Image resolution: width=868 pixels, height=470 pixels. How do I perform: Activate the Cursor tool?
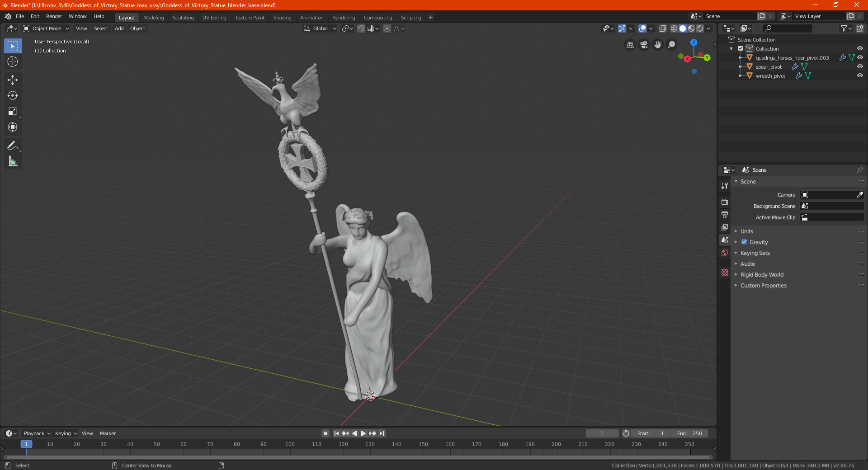click(13, 61)
